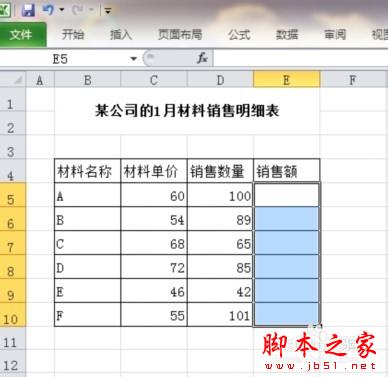This screenshot has height=377, width=388.
Task: Click the 材料单价 header cell
Action: 154,171
